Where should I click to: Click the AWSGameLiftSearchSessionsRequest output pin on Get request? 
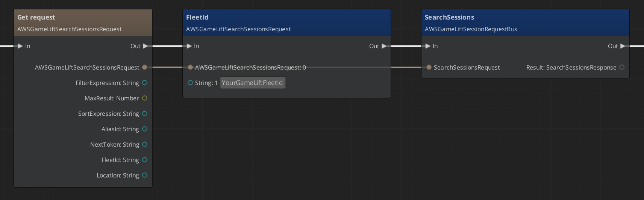pyautogui.click(x=144, y=67)
